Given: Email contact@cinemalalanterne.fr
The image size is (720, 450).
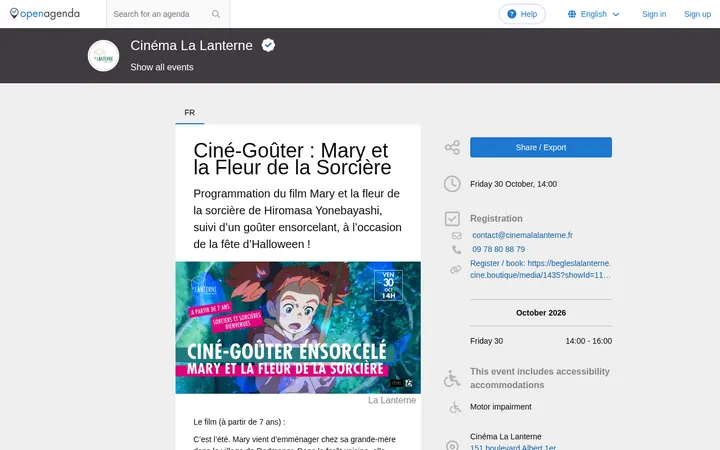Looking at the screenshot, I should tap(523, 235).
